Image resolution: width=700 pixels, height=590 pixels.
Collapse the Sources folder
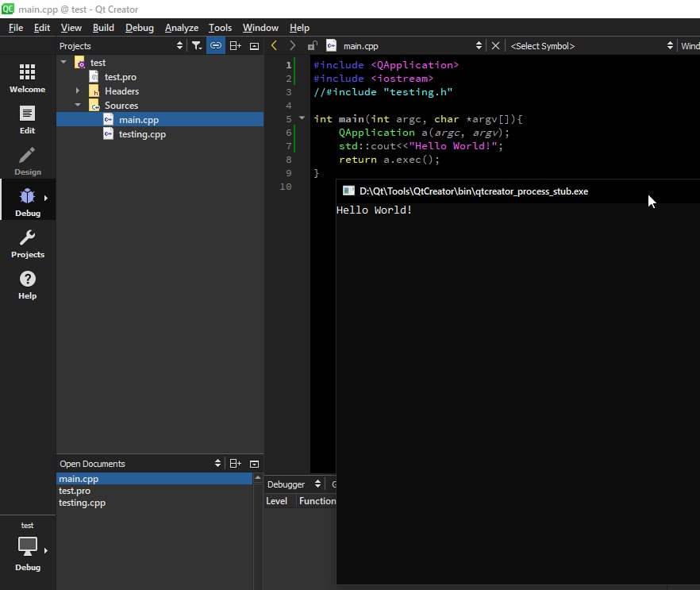(78, 105)
